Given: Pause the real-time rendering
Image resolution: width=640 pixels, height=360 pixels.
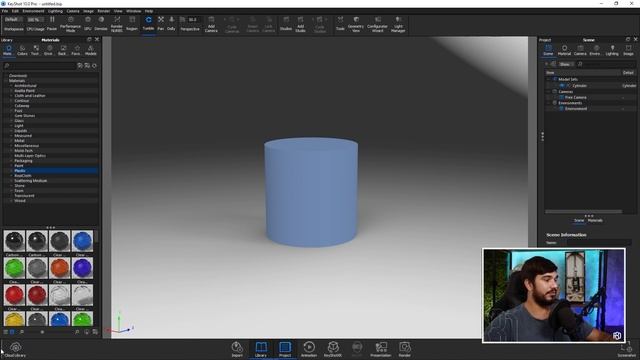Looking at the screenshot, I should [52, 24].
